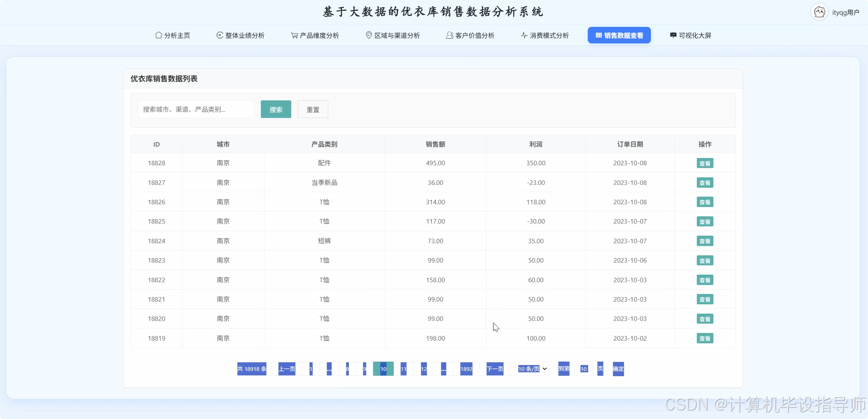Screen dimensions: 868x419
Task: Click the 搜索 button
Action: [x=276, y=109]
